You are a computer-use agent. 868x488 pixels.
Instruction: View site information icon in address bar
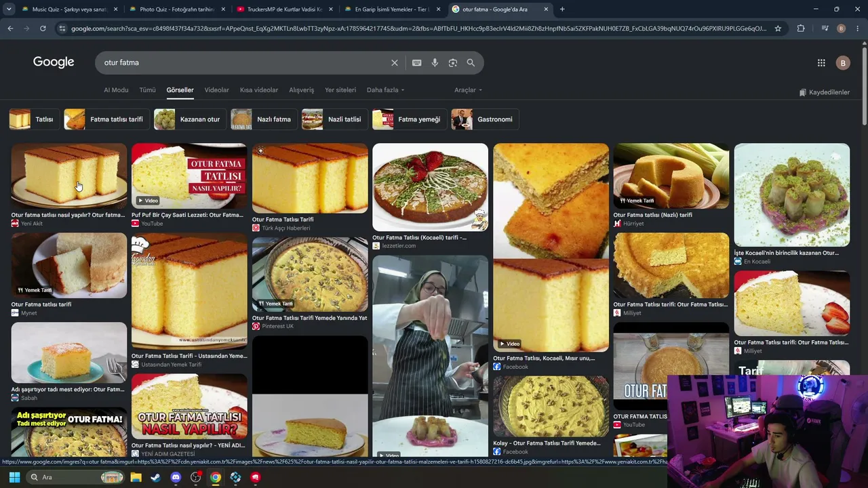pos(62,28)
